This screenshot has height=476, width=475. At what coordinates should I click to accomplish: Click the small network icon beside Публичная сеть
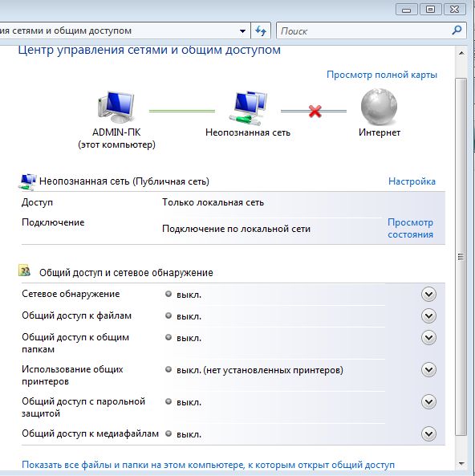click(27, 182)
